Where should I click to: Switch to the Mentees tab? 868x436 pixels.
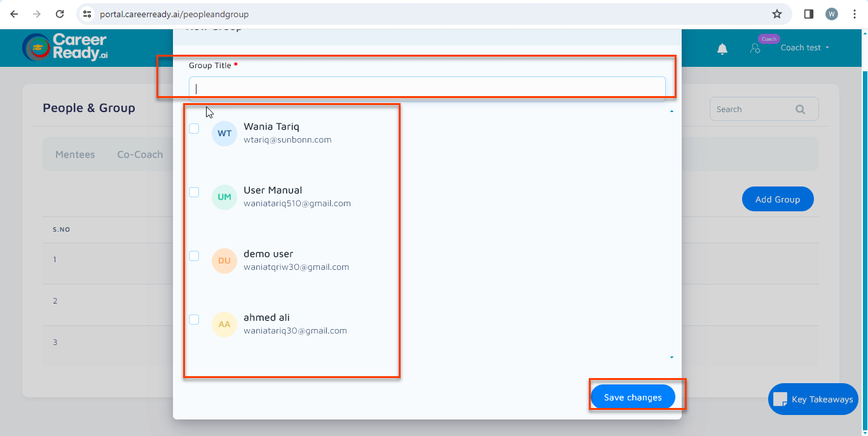75,155
